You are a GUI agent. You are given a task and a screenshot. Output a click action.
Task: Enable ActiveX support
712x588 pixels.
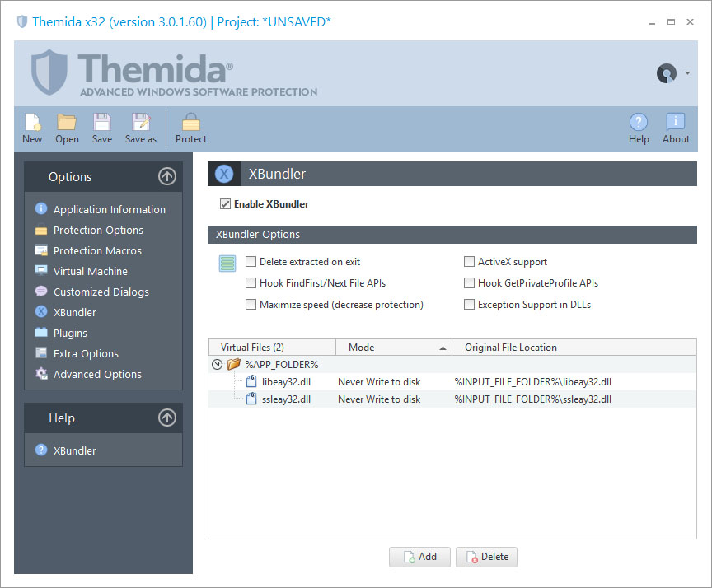tap(469, 262)
